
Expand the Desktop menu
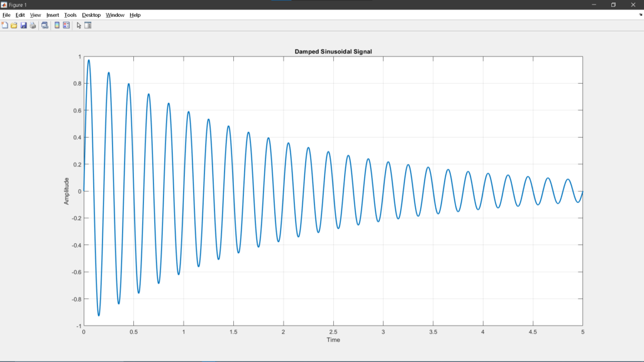coord(91,14)
